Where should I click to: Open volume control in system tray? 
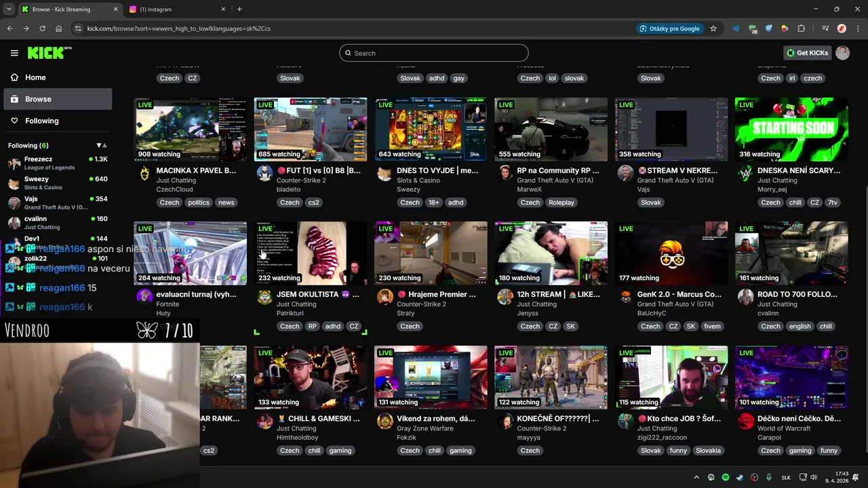click(x=814, y=477)
